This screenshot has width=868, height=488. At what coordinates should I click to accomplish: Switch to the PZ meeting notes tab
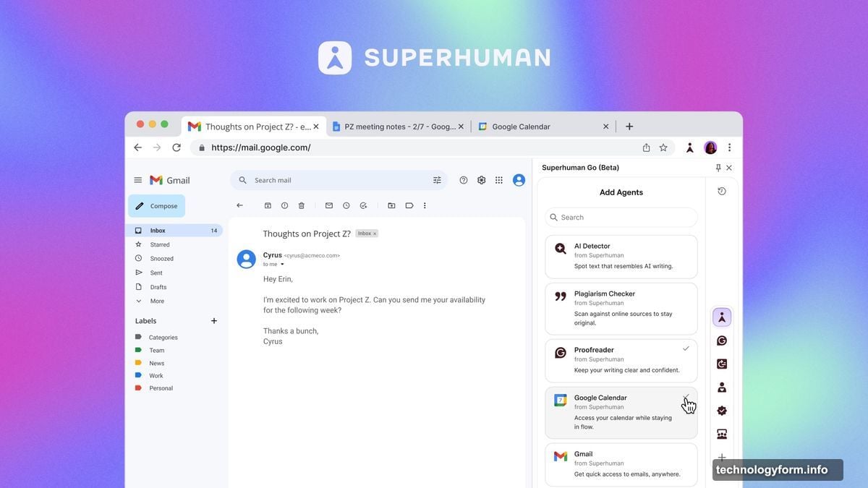pyautogui.click(x=399, y=127)
